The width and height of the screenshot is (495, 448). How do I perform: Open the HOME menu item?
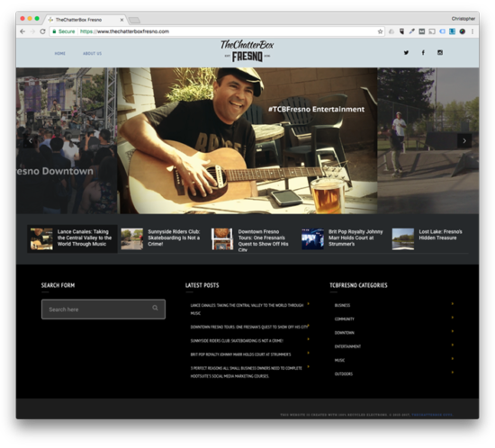tap(60, 53)
